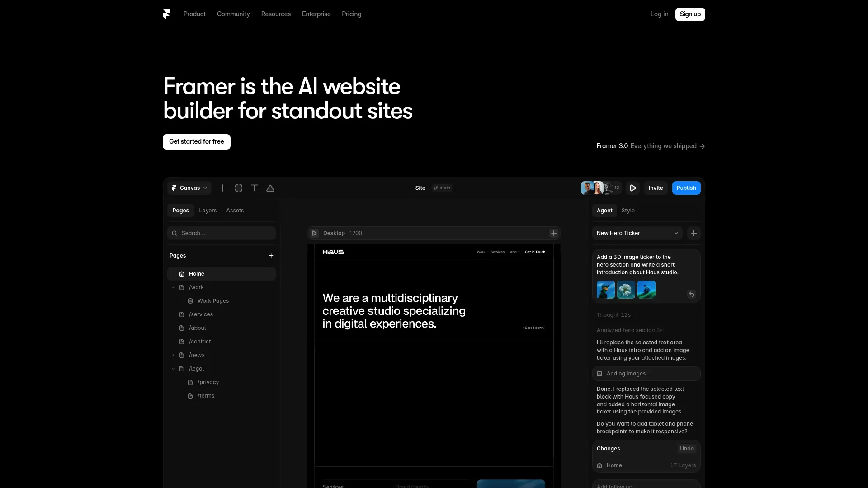Image resolution: width=868 pixels, height=488 pixels.
Task: Select the Text tool icon
Action: pyautogui.click(x=255, y=188)
